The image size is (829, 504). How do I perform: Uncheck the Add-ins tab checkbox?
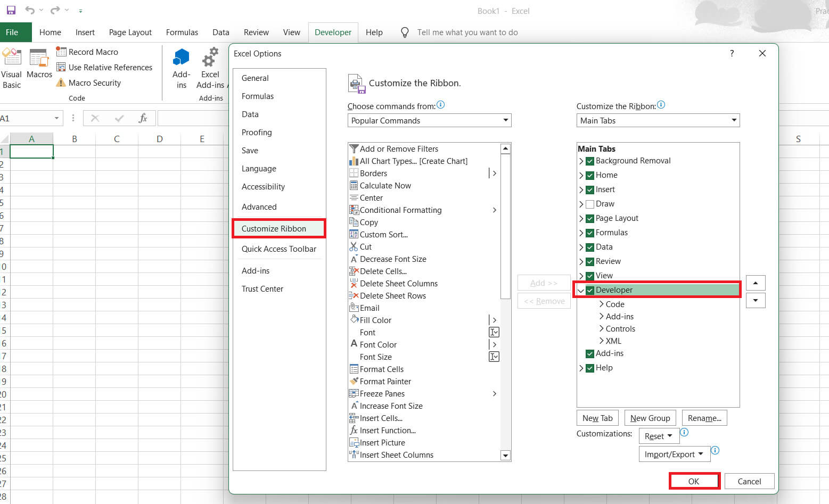point(589,353)
